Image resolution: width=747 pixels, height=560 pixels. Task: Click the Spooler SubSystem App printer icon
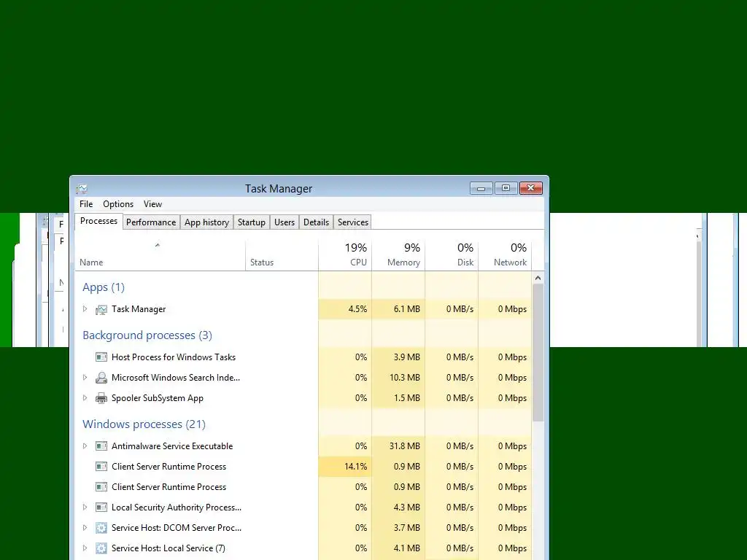[x=101, y=398]
